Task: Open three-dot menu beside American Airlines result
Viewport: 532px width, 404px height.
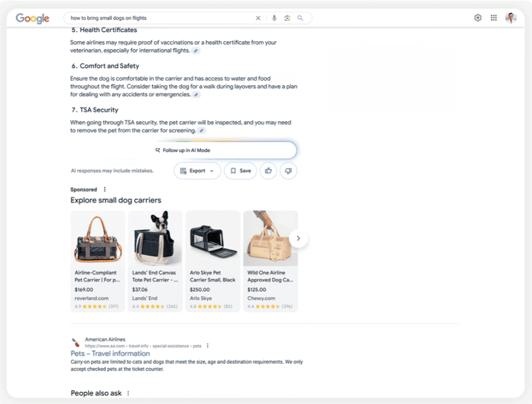Action: click(x=208, y=346)
